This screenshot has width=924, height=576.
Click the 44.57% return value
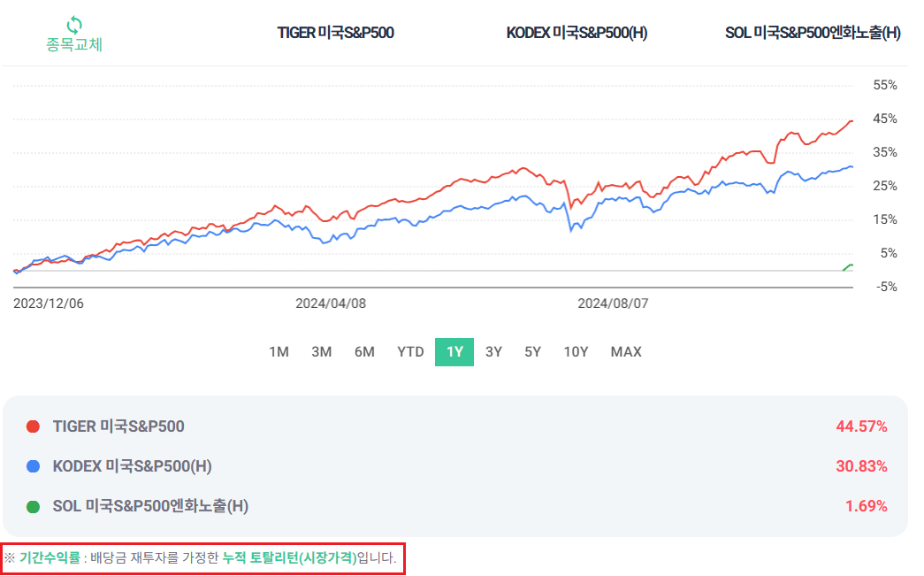click(x=861, y=426)
